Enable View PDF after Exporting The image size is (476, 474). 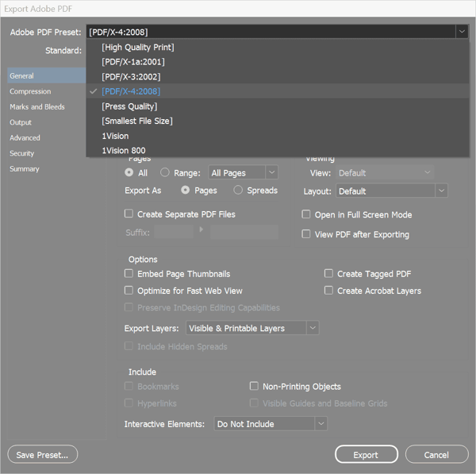tap(306, 234)
